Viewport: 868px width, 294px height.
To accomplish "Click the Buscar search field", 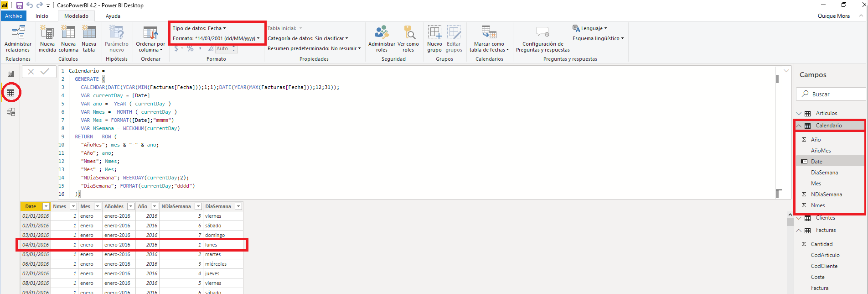I will [832, 94].
